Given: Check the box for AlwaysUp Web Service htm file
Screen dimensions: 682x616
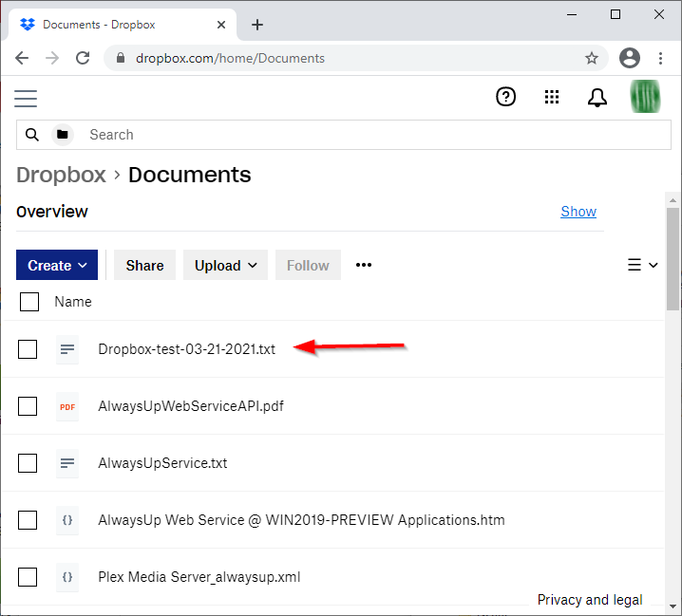Looking at the screenshot, I should point(28,520).
